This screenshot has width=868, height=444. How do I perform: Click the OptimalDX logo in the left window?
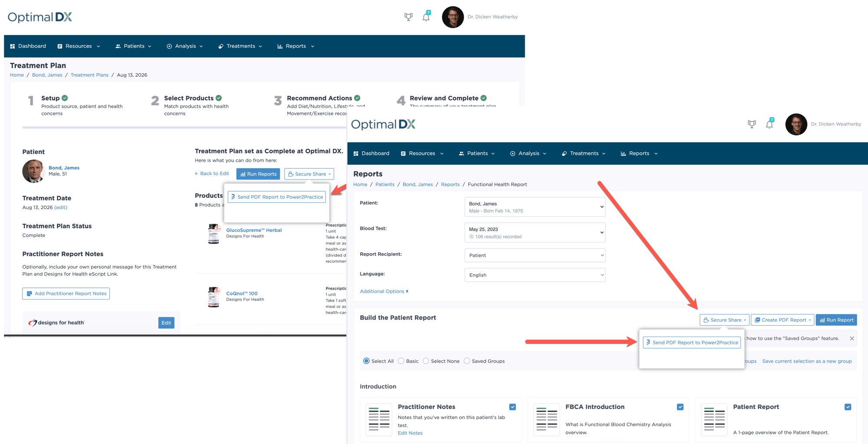click(40, 17)
